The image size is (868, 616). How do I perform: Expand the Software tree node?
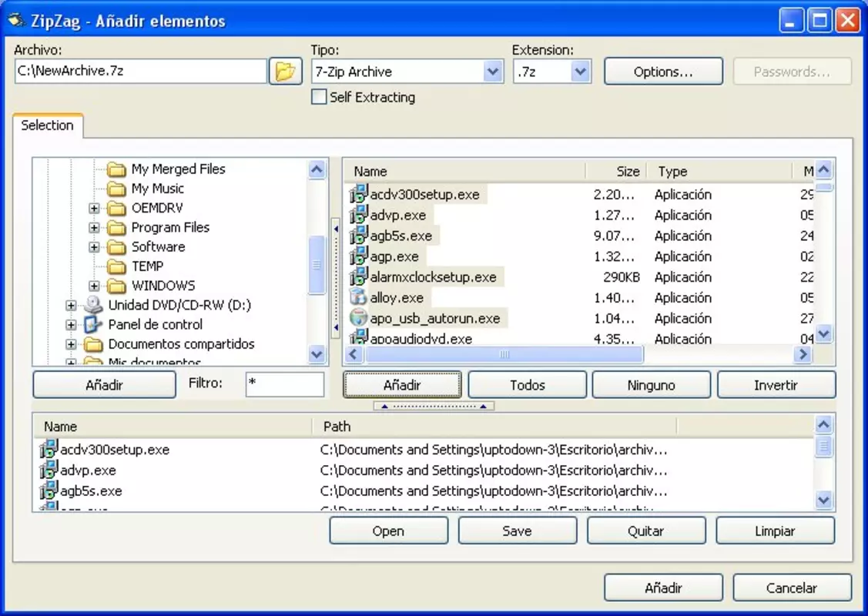[x=94, y=247]
